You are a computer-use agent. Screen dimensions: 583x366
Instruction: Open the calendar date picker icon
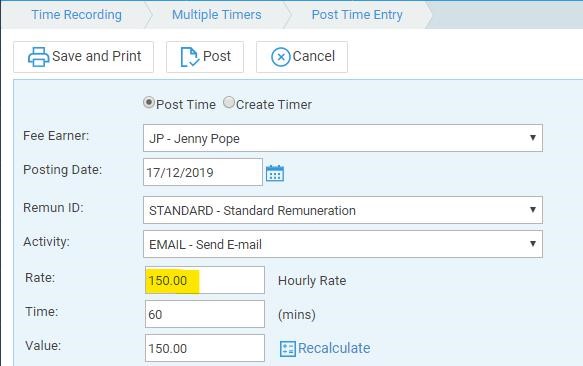pos(275,173)
